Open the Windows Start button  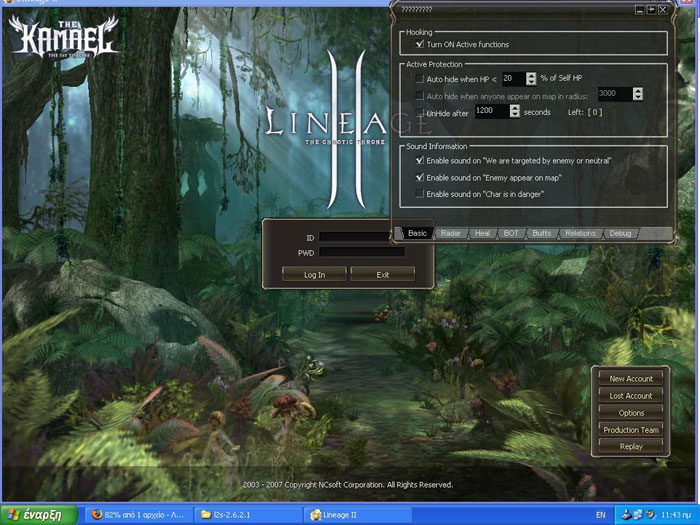(x=39, y=515)
